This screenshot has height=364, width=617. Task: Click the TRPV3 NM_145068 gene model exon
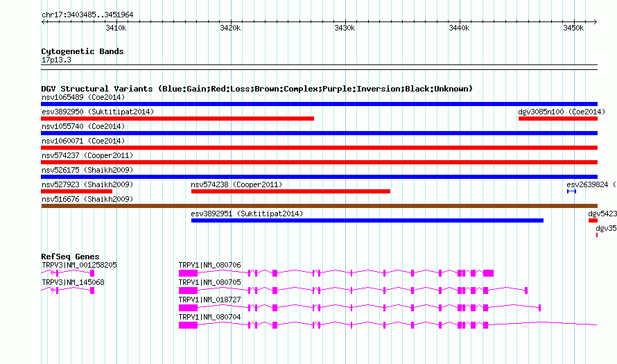coord(92,291)
